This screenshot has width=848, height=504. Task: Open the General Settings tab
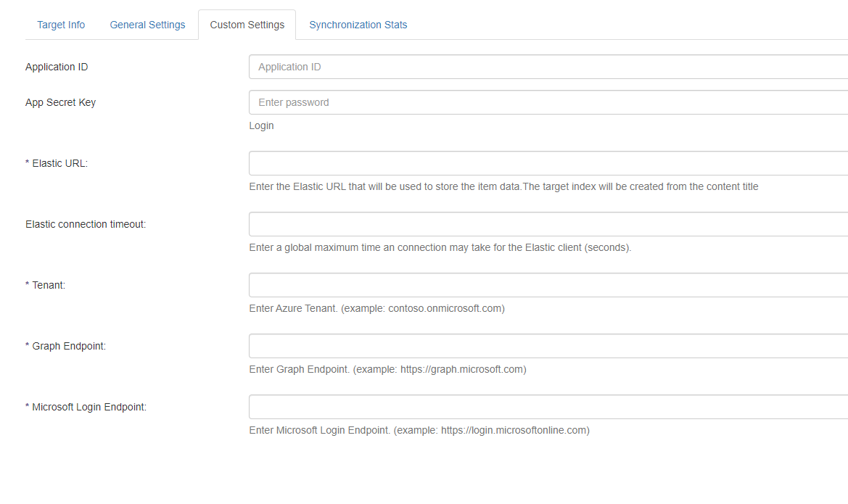(147, 25)
